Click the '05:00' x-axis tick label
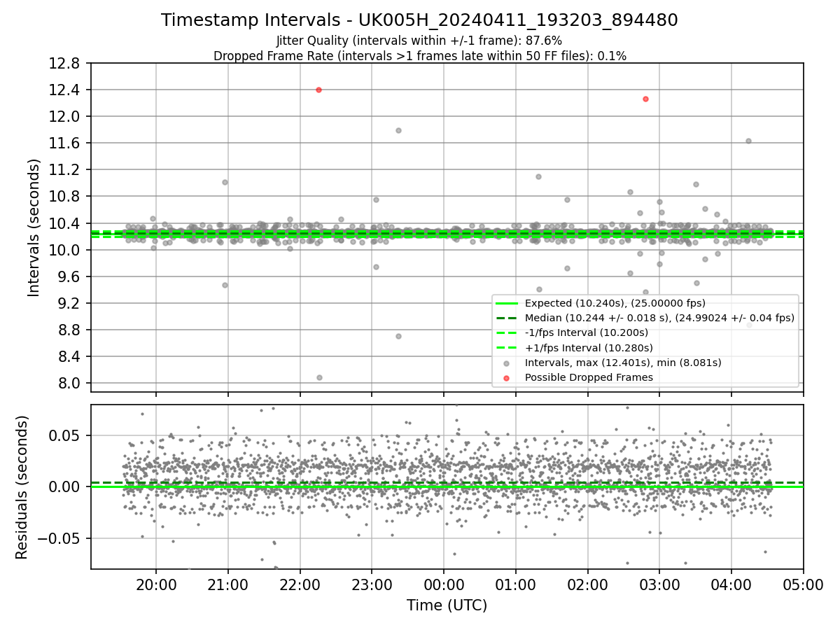This screenshot has height=630, width=840. [803, 584]
